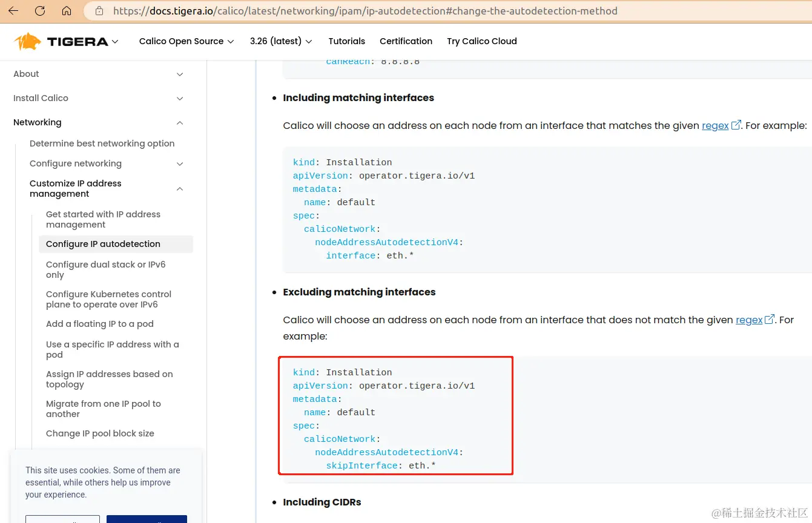Click the 'interface: eth.*' code line
812x523 pixels.
click(370, 255)
